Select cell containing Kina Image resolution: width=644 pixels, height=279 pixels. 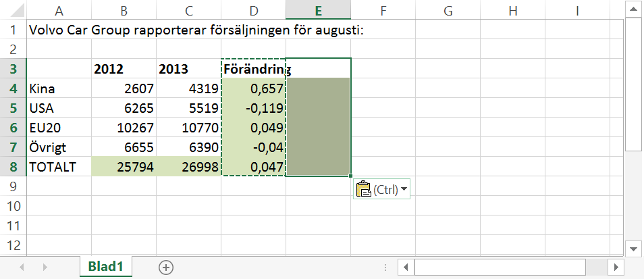(x=59, y=88)
